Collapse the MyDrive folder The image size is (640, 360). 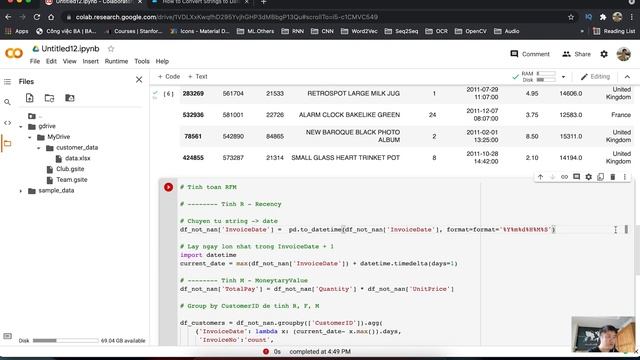[x=30, y=137]
